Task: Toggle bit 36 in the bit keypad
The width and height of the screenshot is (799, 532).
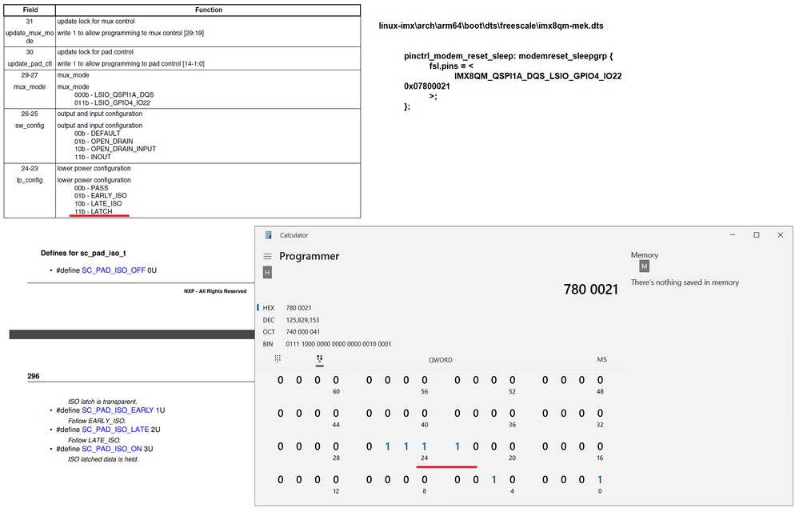Action: coord(512,414)
